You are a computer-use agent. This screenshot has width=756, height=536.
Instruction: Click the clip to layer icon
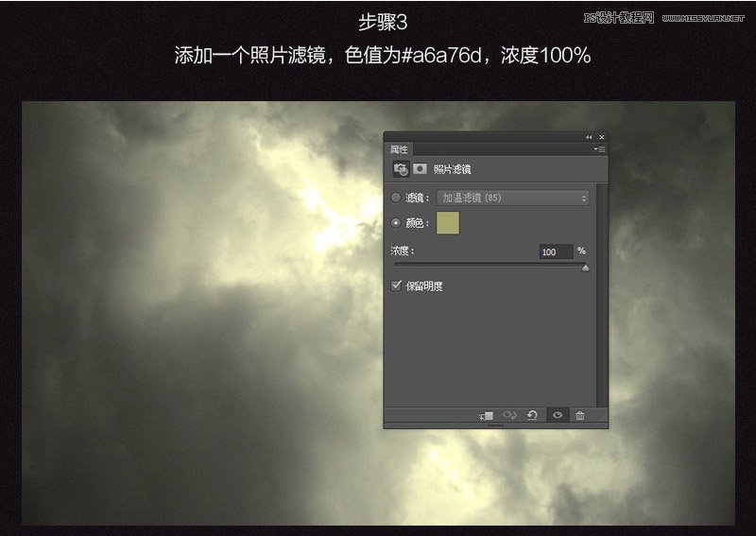pos(486,415)
